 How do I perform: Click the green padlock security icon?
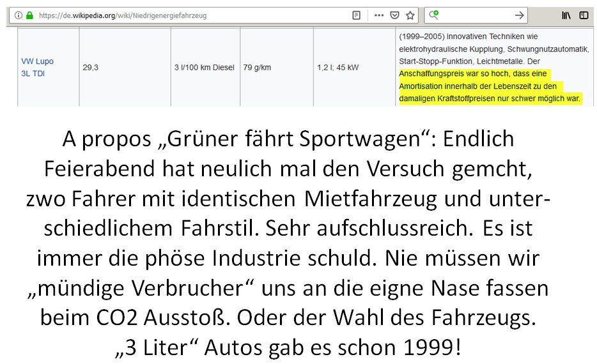click(29, 15)
